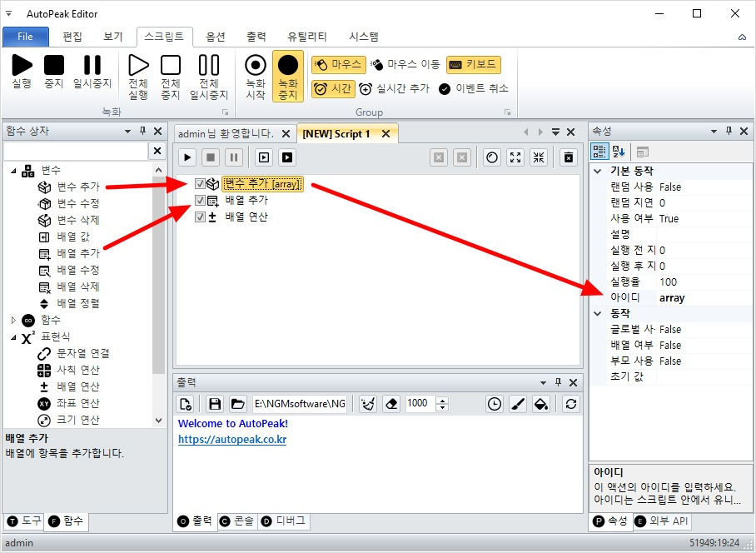Uncheck the 배열 연산 script action checkbox
This screenshot has height=553, width=756.
[200, 217]
